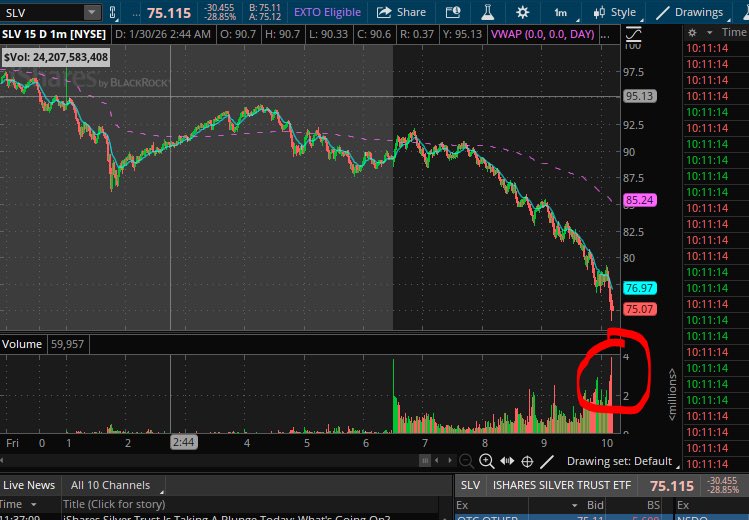Image resolution: width=749 pixels, height=520 pixels.
Task: Click the Bid column header
Action: click(x=595, y=505)
